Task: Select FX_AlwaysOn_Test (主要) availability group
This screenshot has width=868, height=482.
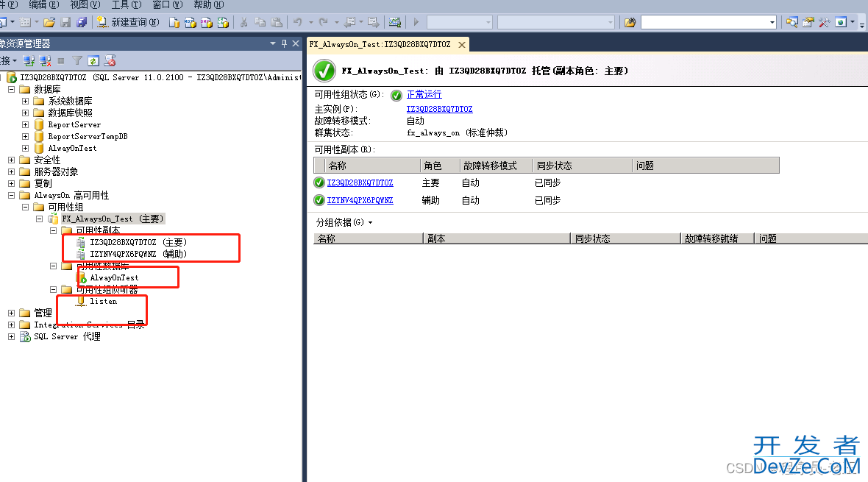Action: pos(113,219)
